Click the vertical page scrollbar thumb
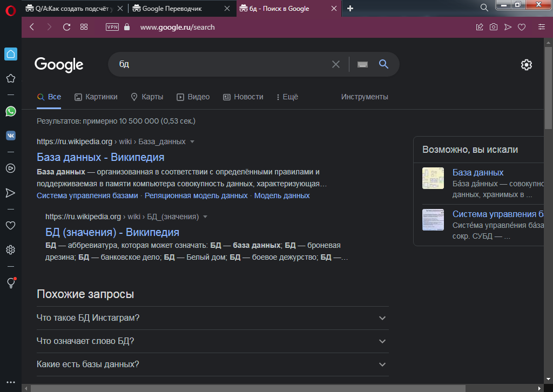The width and height of the screenshot is (553, 392). coord(548,88)
